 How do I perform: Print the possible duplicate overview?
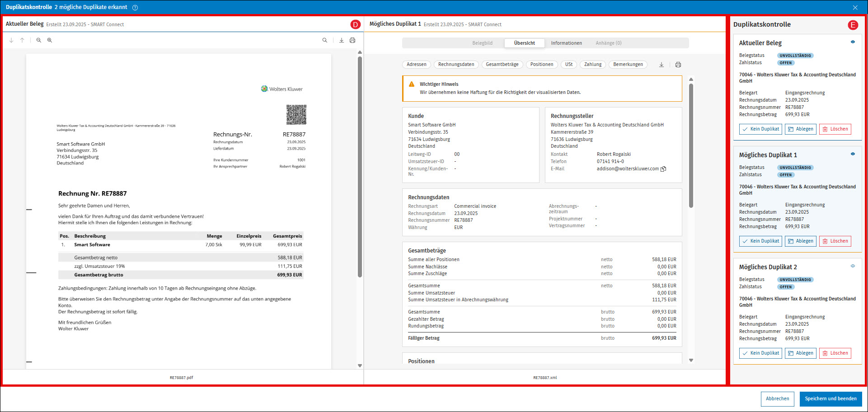point(678,65)
